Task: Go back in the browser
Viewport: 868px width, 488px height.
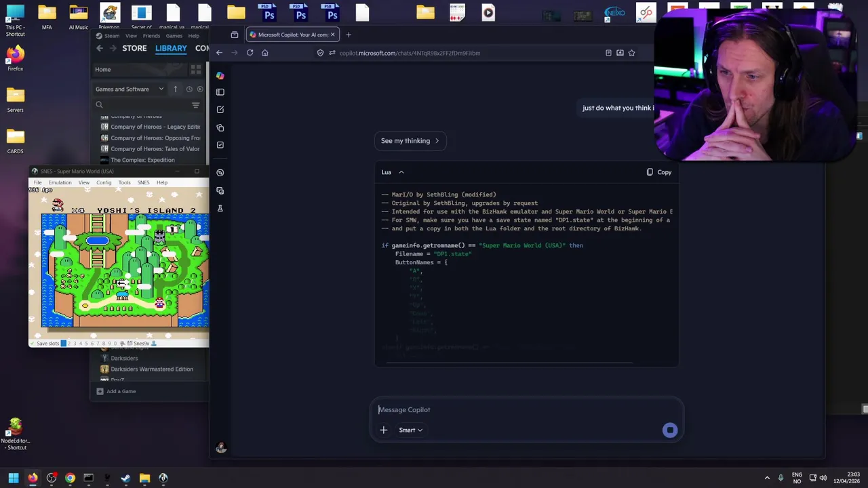Action: click(219, 53)
